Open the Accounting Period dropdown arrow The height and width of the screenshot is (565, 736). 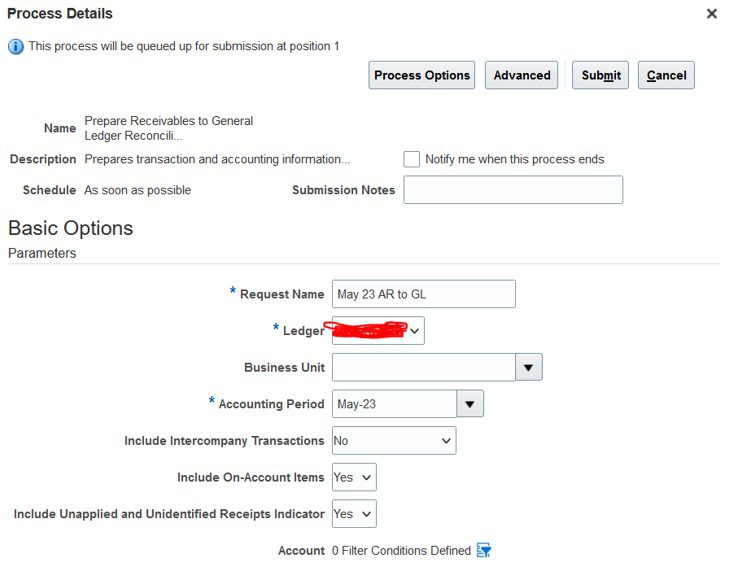point(470,404)
